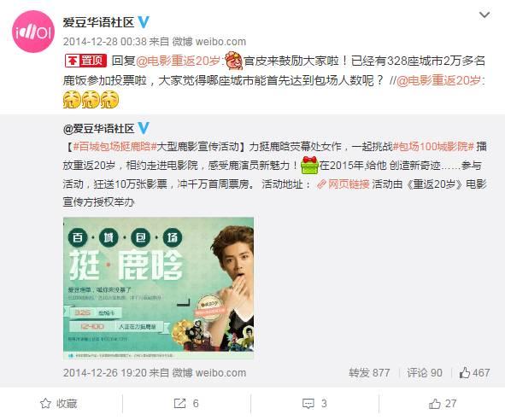Enlarge the 百城包场 promotional poster thumbnail

(x=158, y=289)
